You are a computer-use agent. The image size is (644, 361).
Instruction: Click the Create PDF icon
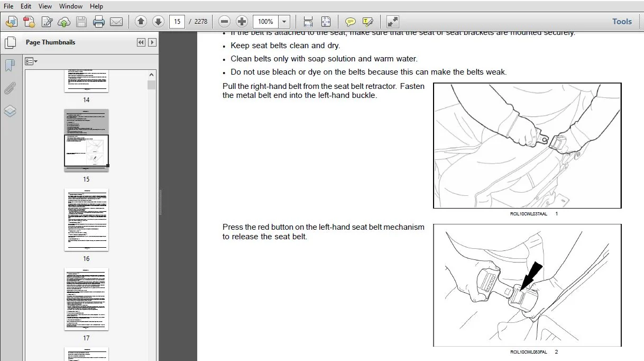29,22
